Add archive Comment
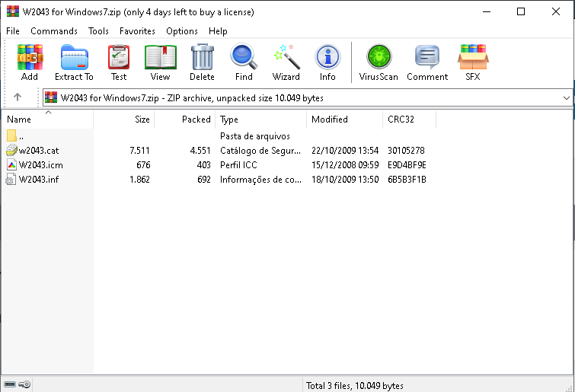Viewport: 575px width, 392px height. coord(427,58)
